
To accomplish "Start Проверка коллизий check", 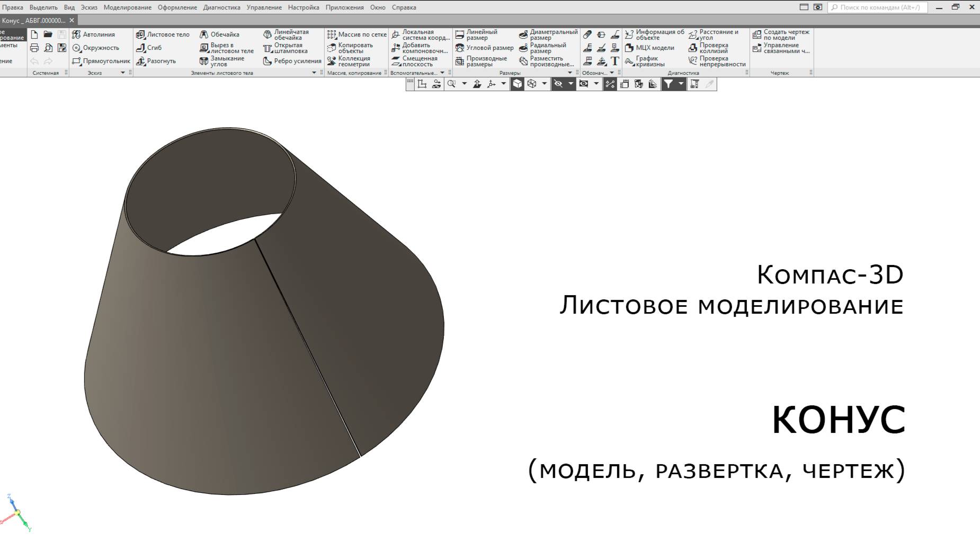I will click(712, 48).
